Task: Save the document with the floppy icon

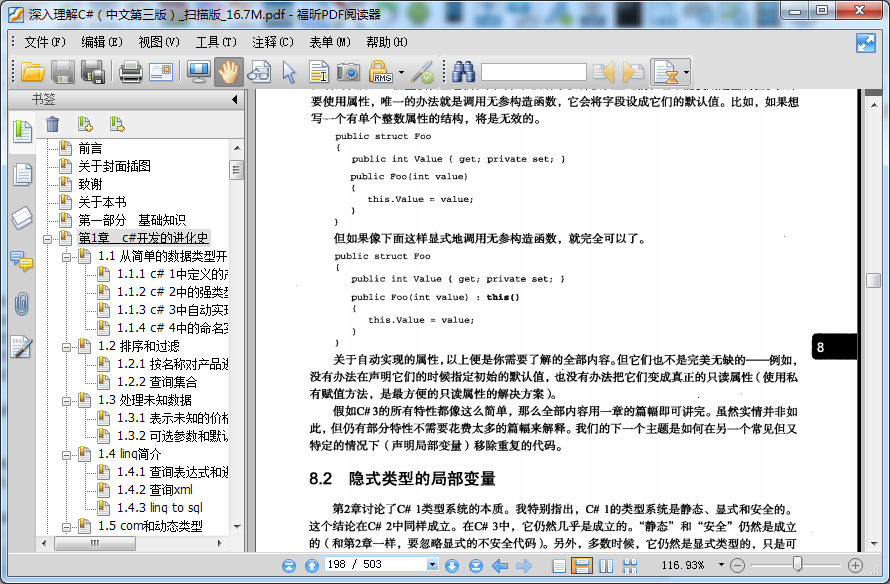Action: point(62,72)
